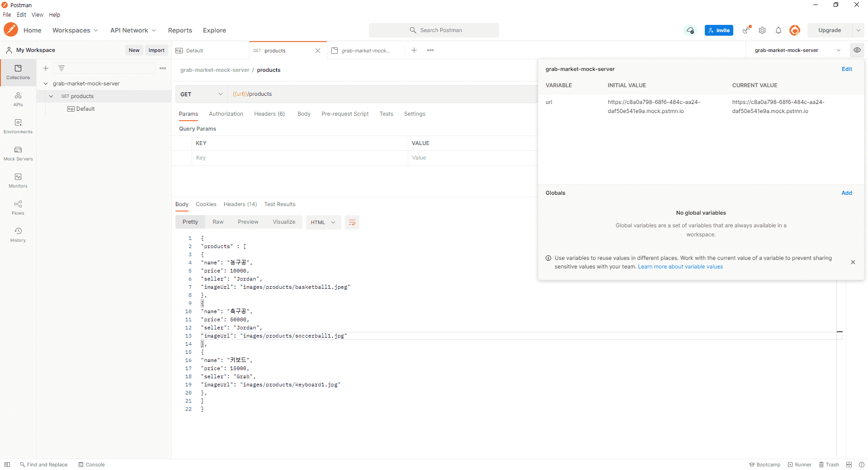Open collections panel options ellipsis
The image size is (868, 470).
click(x=163, y=68)
